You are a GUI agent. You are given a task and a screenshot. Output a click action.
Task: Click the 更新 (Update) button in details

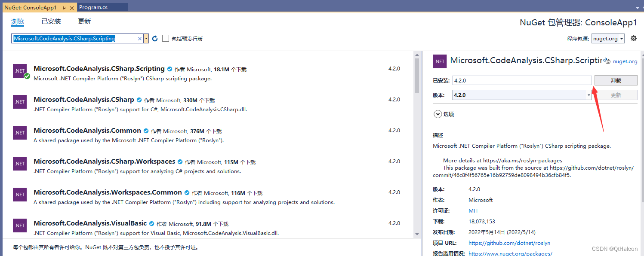tap(616, 95)
